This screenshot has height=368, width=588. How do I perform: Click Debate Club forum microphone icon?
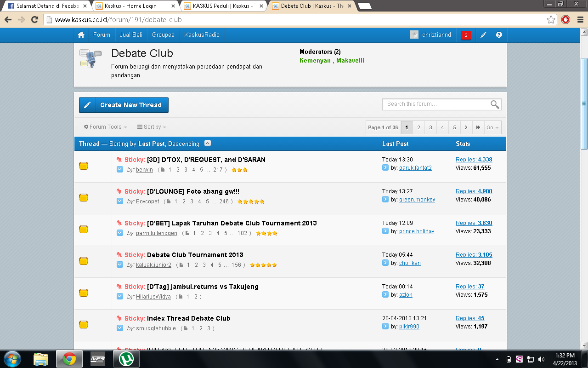90,59
